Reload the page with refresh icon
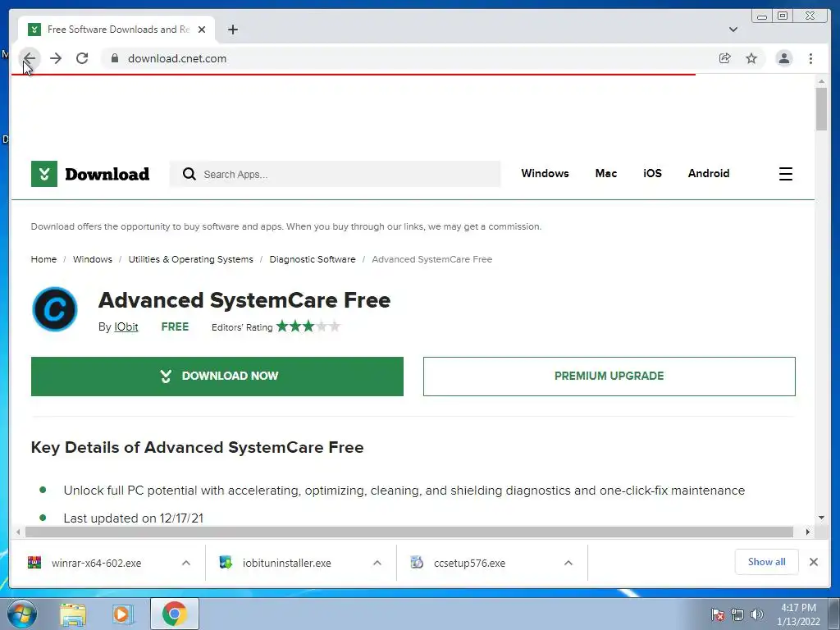 (x=82, y=58)
